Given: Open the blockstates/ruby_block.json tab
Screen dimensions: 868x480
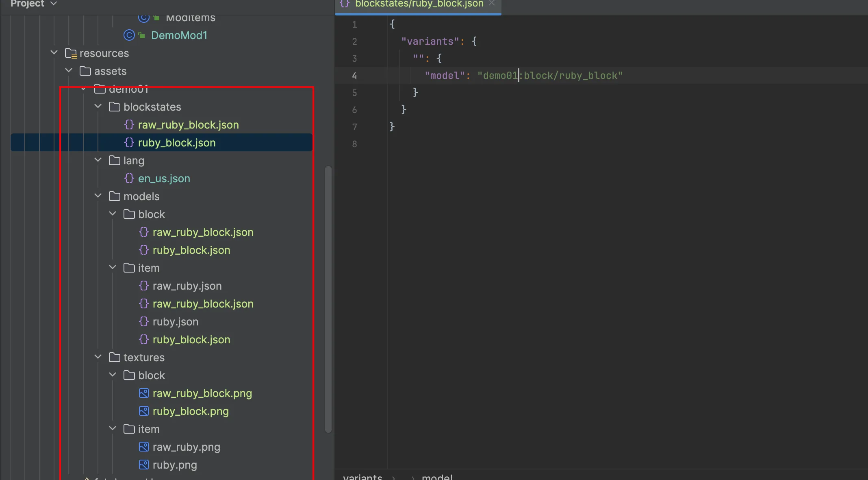Looking at the screenshot, I should 417,4.
